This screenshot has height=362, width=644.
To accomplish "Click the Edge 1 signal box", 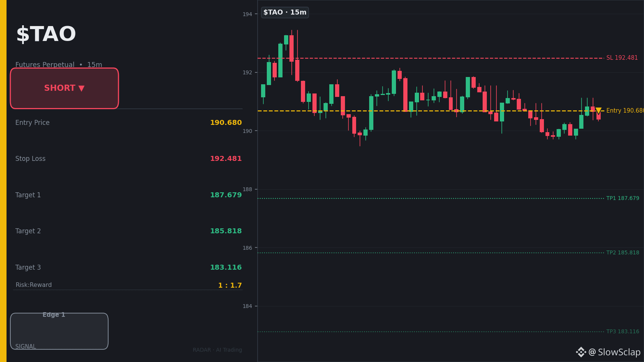I will coord(59,331).
